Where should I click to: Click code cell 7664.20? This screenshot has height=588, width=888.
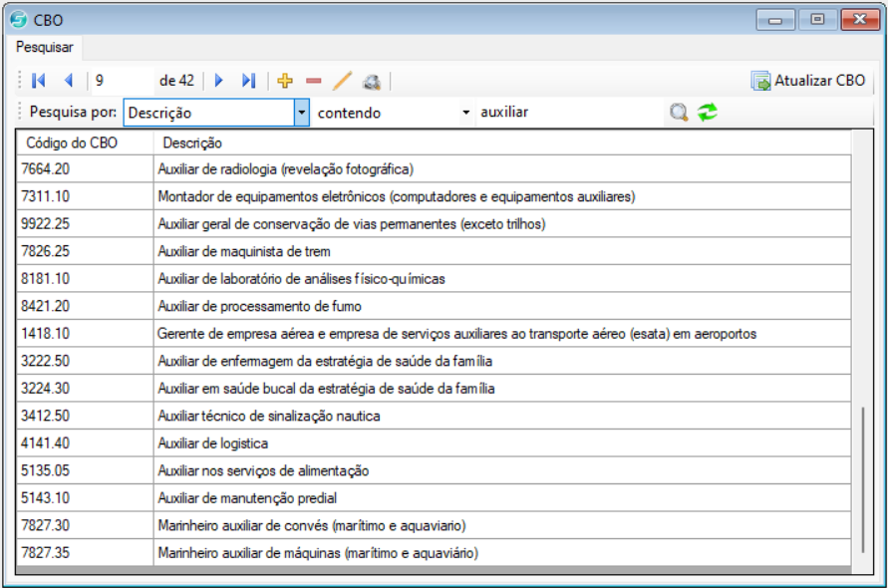point(85,168)
